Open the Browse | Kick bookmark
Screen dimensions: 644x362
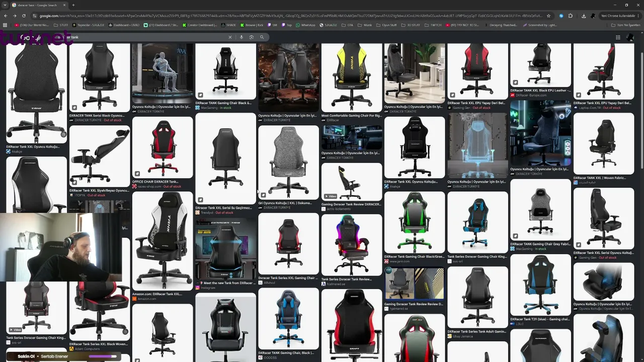(x=252, y=25)
